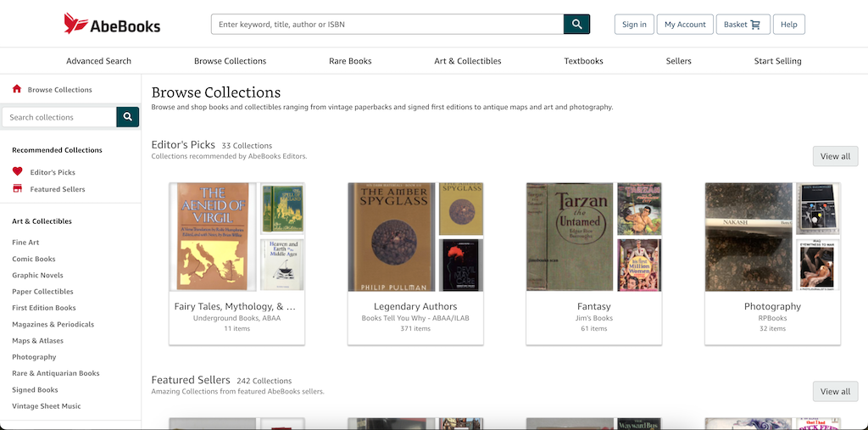Click the Search collections input box
This screenshot has height=430, width=868.
pyautogui.click(x=58, y=117)
